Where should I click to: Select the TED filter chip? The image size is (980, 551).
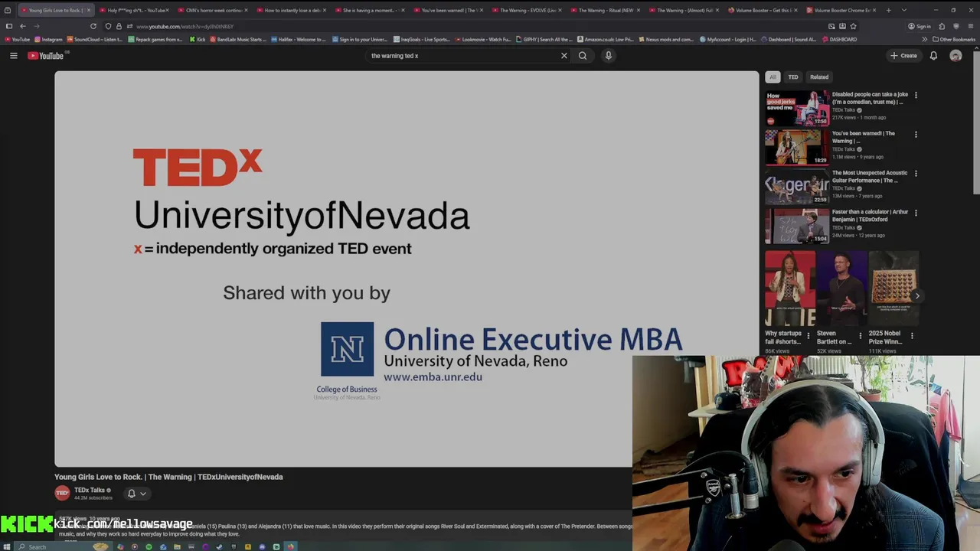793,77
